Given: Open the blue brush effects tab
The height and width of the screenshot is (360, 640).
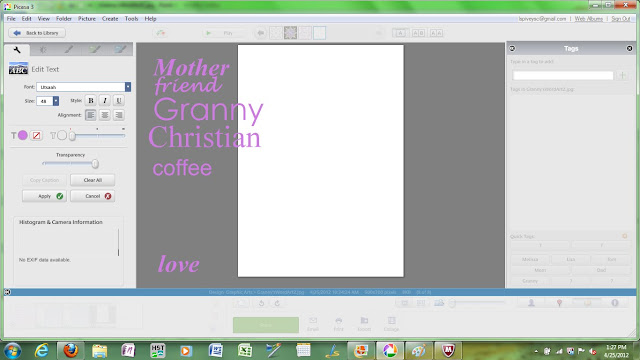Looking at the screenshot, I should click(x=120, y=50).
